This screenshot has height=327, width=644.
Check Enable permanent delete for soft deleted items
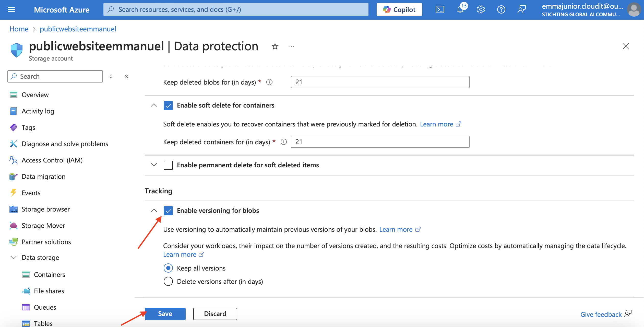[x=168, y=165]
